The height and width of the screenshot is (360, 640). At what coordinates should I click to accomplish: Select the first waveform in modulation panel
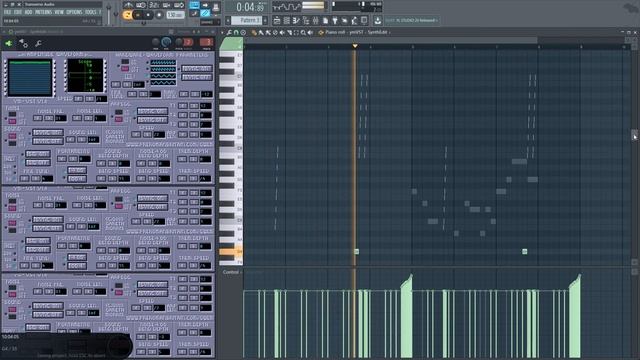pyautogui.click(x=163, y=62)
